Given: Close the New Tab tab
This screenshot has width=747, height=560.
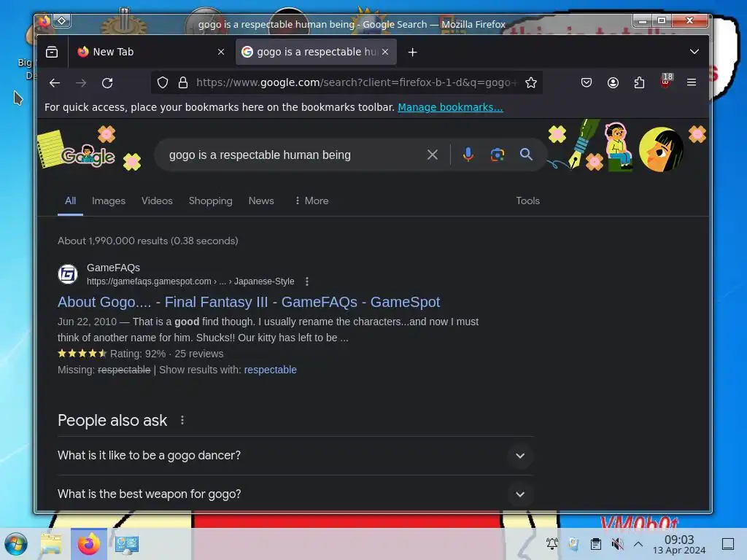Looking at the screenshot, I should click(220, 52).
